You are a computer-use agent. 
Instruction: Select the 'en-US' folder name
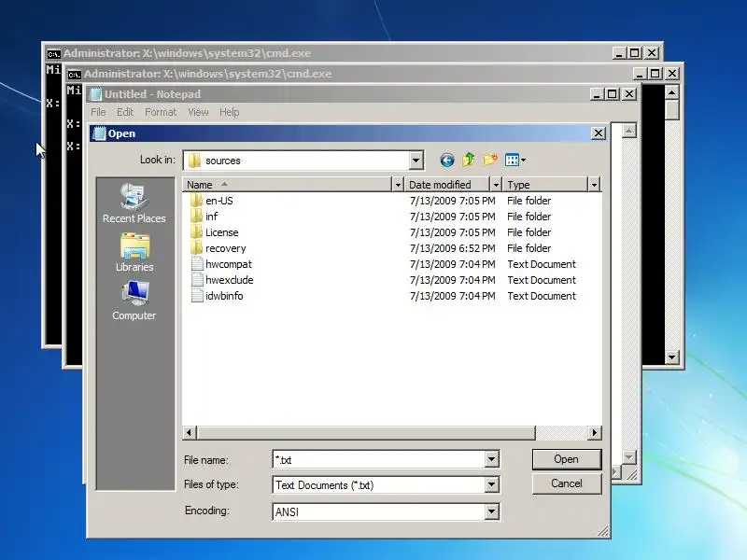(219, 201)
